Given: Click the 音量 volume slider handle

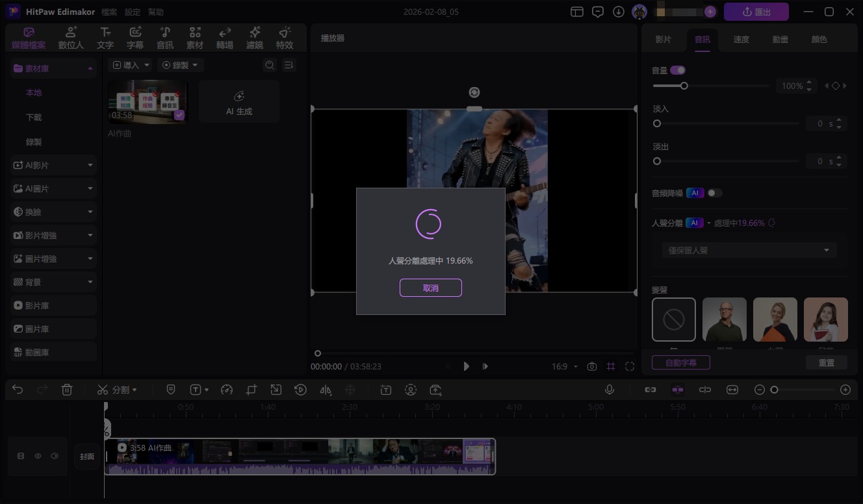Looking at the screenshot, I should 684,86.
